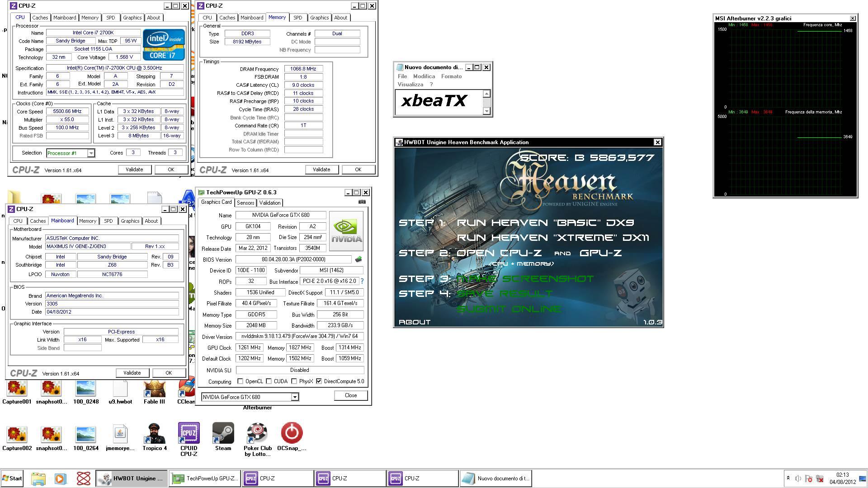868x488 pixels.
Task: Open the Formato menu in Notepad
Action: (451, 76)
